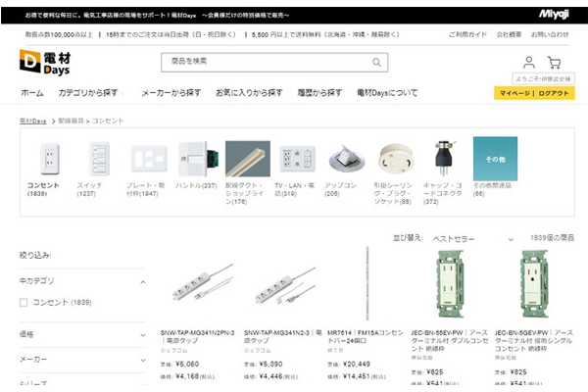Choose the アップコン category icon
The width and height of the screenshot is (588, 392).
341,157
